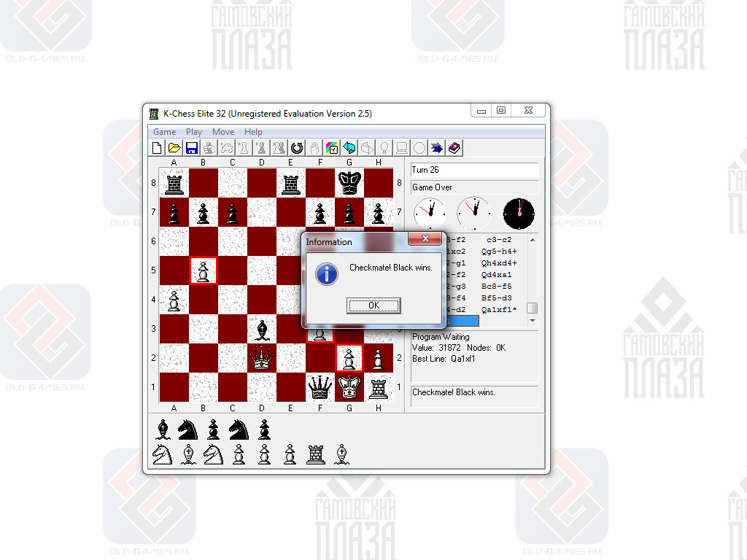Image resolution: width=747 pixels, height=560 pixels.
Task: Click the move list scrollbar thumb
Action: [x=533, y=308]
